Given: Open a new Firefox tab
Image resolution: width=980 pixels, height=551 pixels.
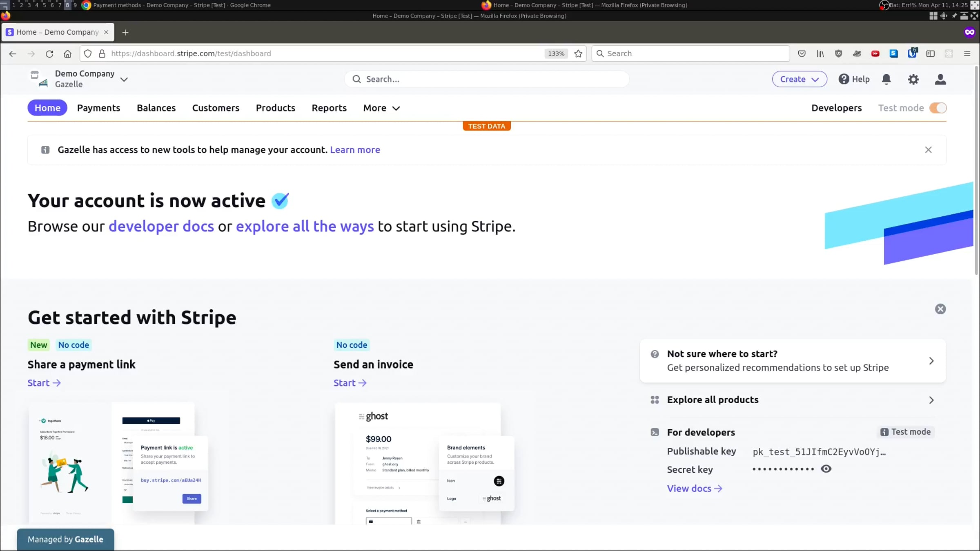Looking at the screenshot, I should click(x=125, y=32).
